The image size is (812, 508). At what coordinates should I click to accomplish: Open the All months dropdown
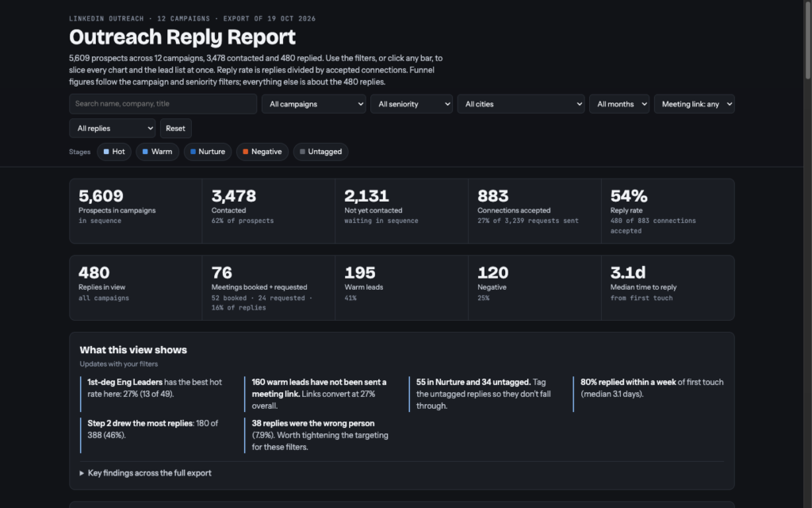619,104
